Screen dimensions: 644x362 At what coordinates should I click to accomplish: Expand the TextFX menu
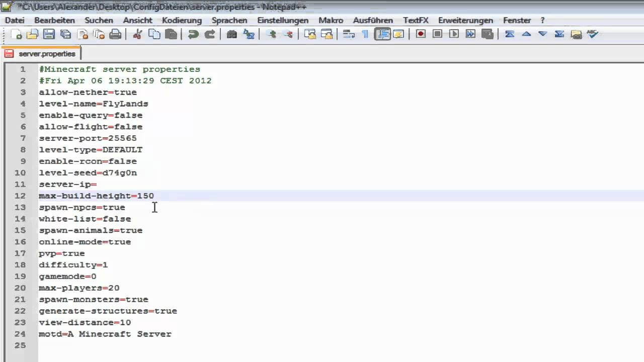click(416, 21)
